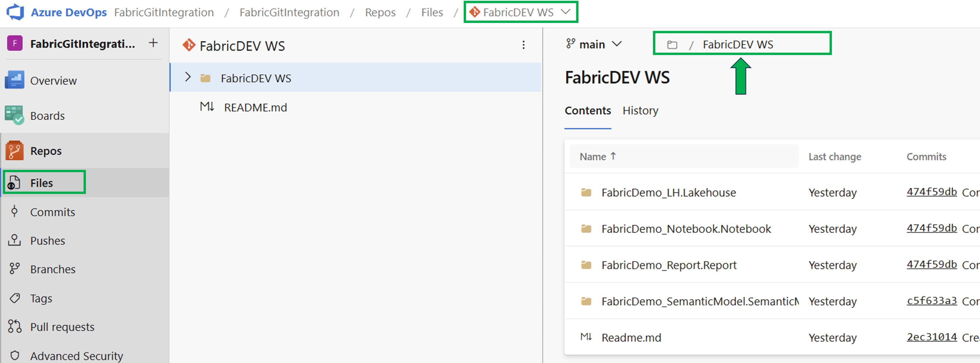Image resolution: width=980 pixels, height=363 pixels.
Task: Open Commits in the sidebar
Action: coord(53,212)
